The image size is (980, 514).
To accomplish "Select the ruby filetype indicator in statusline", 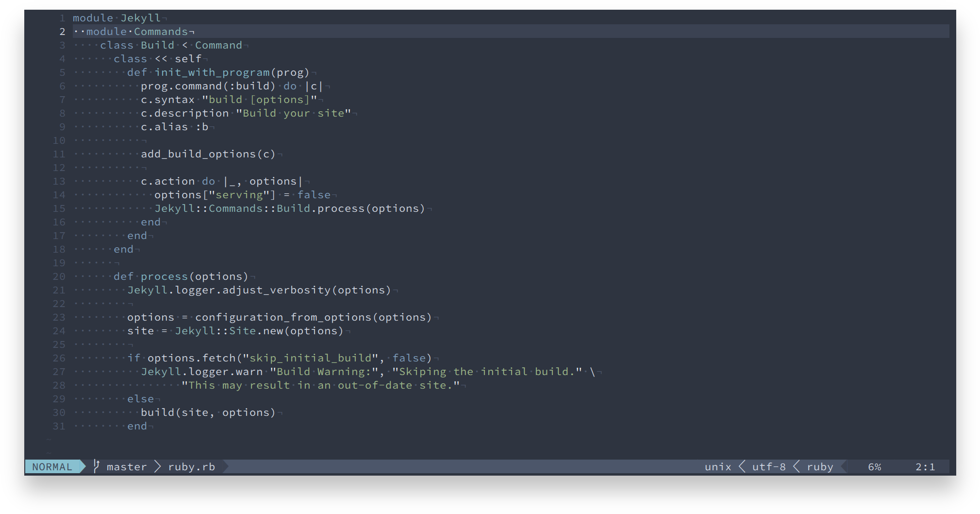I will coord(820,466).
